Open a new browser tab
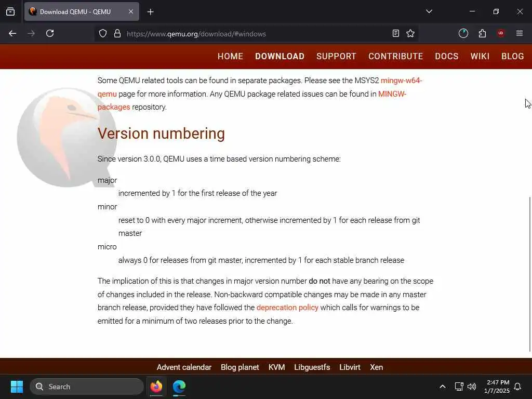Viewport: 532px width, 399px height. click(151, 12)
